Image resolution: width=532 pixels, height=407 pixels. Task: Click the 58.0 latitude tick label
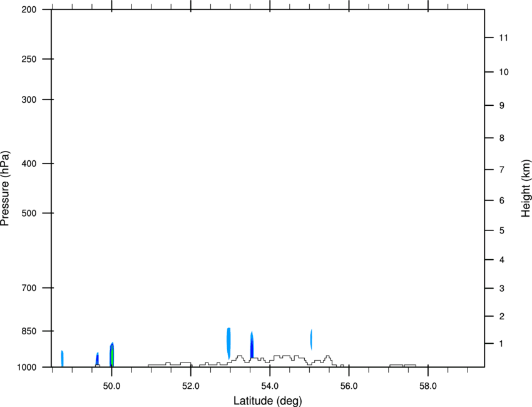[428, 386]
